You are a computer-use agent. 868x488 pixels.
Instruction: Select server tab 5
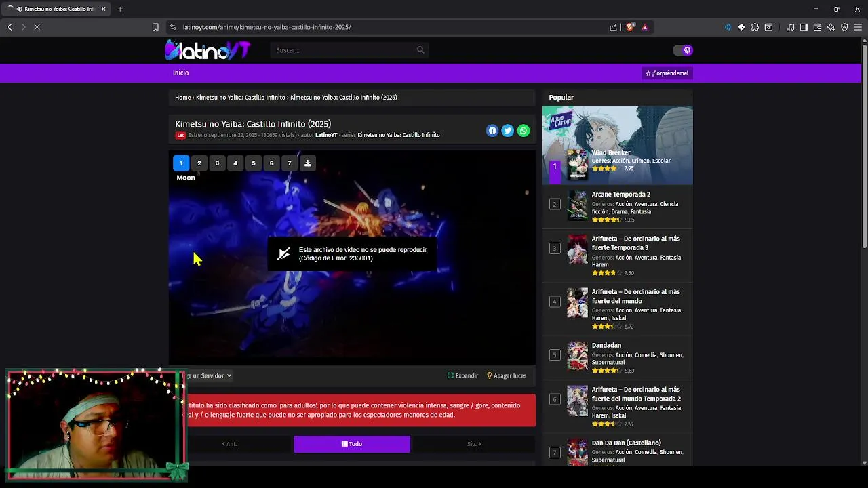[254, 163]
